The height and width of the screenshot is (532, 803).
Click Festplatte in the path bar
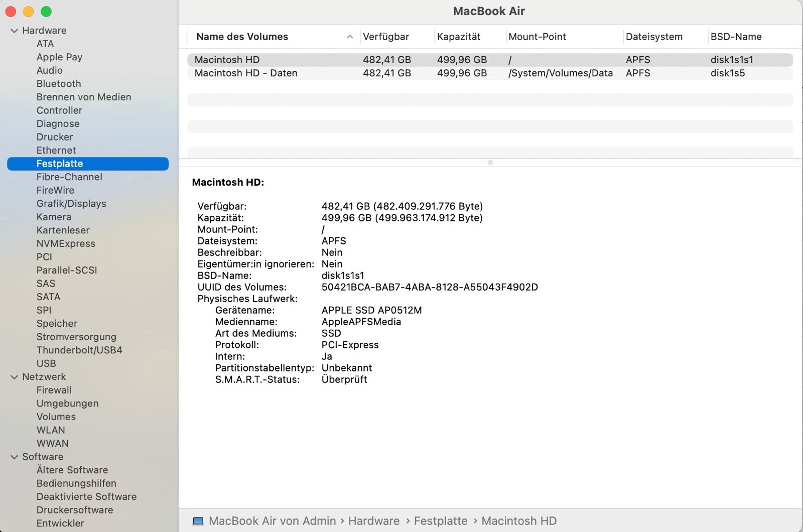click(441, 521)
